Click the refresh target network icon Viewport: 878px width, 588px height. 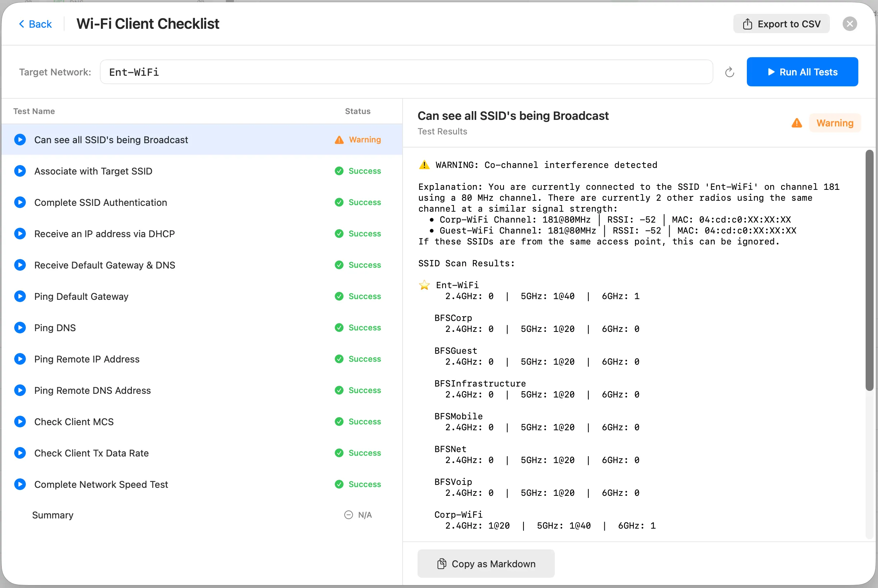(729, 72)
